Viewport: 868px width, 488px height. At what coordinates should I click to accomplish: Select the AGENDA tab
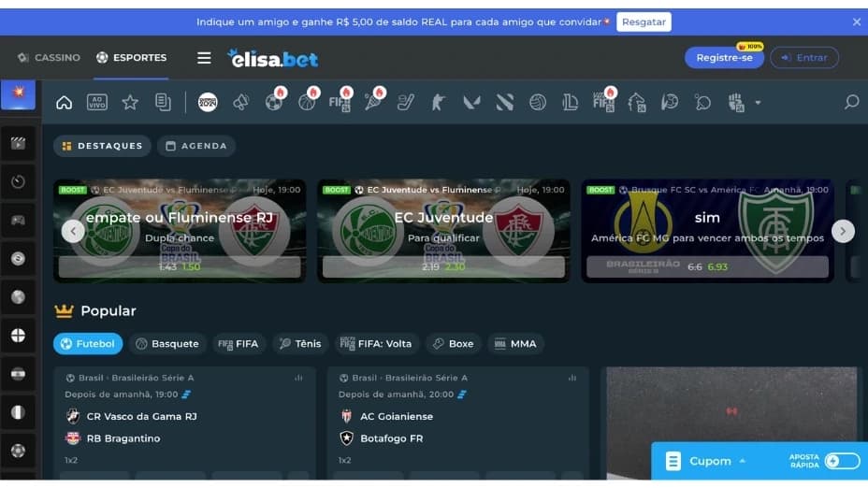196,146
